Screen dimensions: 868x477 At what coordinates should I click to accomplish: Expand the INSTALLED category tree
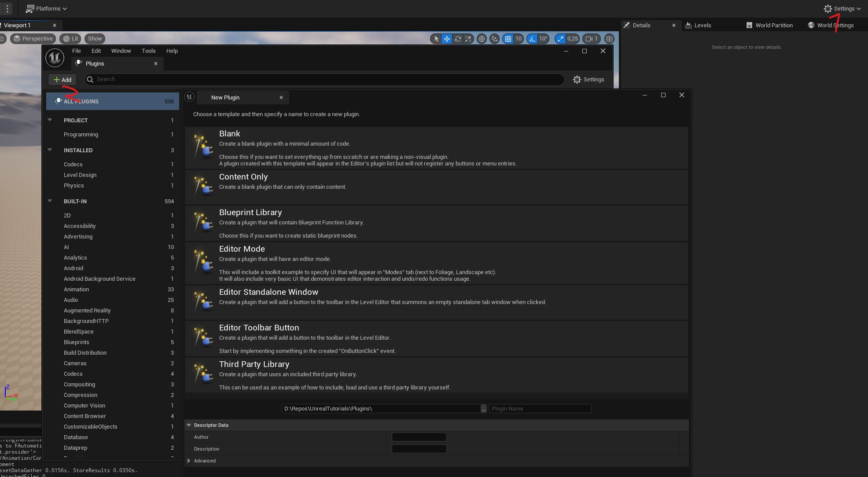(x=49, y=150)
